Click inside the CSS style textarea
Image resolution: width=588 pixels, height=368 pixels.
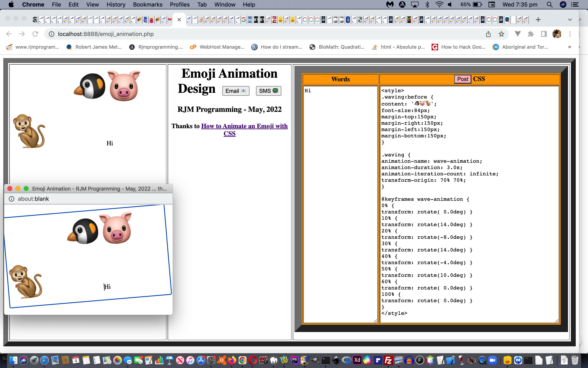coord(469,204)
